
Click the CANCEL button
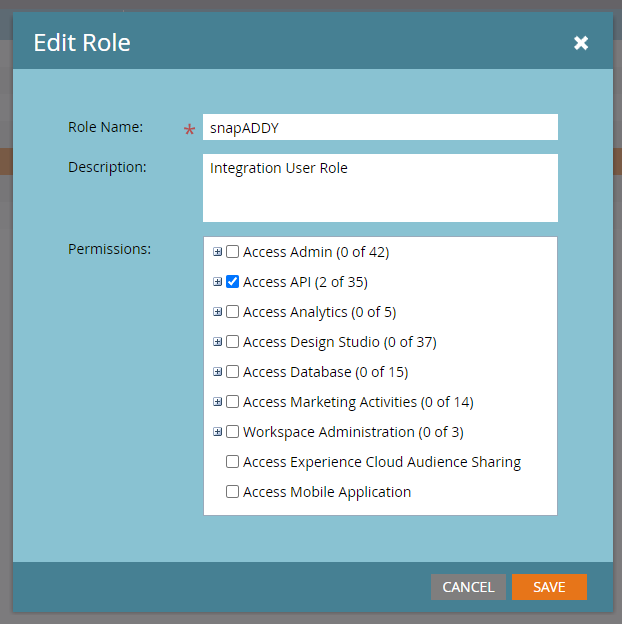tap(468, 587)
